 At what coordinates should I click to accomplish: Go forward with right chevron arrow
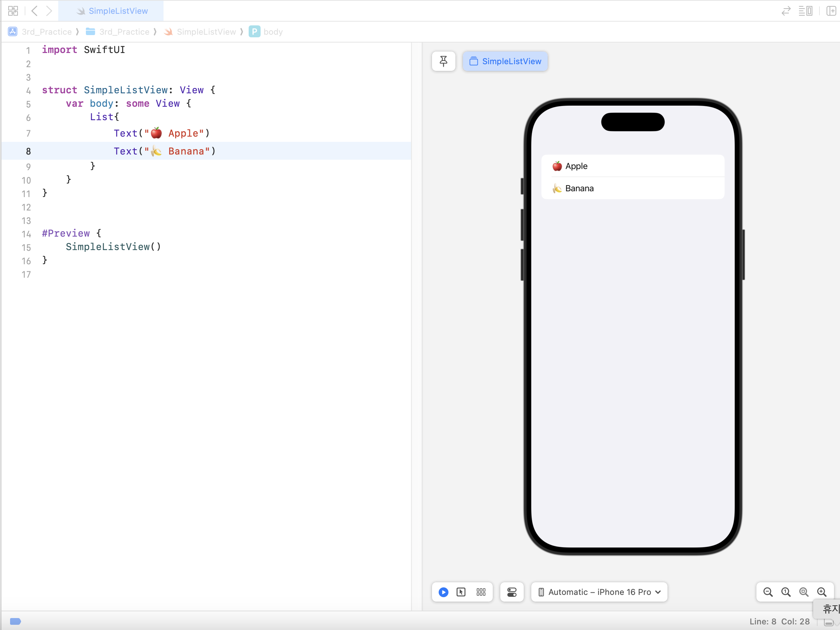coord(49,10)
